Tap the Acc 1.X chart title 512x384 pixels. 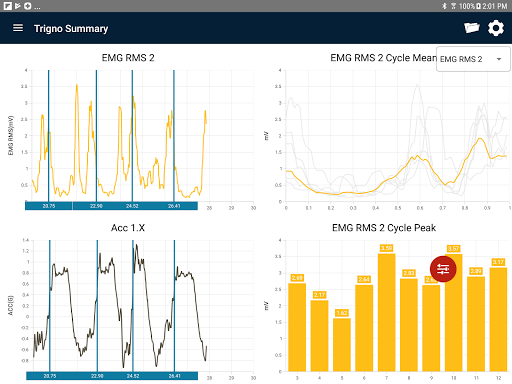pyautogui.click(x=128, y=228)
